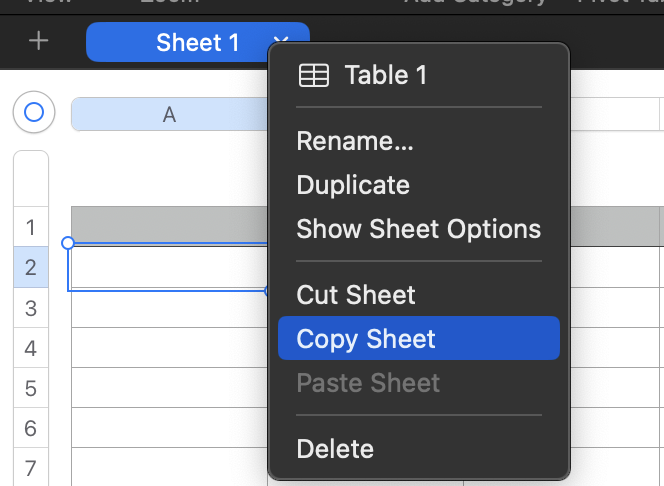Choose Cut Sheet from the menu
664x486 pixels.
click(356, 295)
